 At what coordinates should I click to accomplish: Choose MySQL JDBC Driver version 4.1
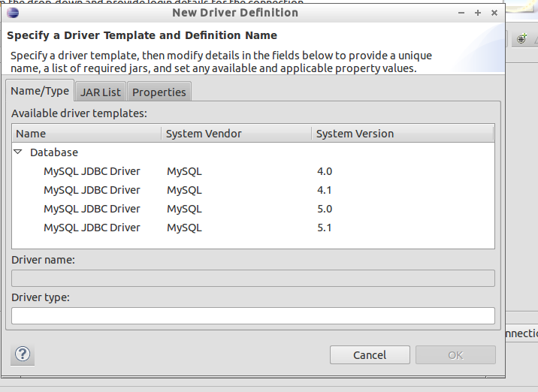(92, 190)
